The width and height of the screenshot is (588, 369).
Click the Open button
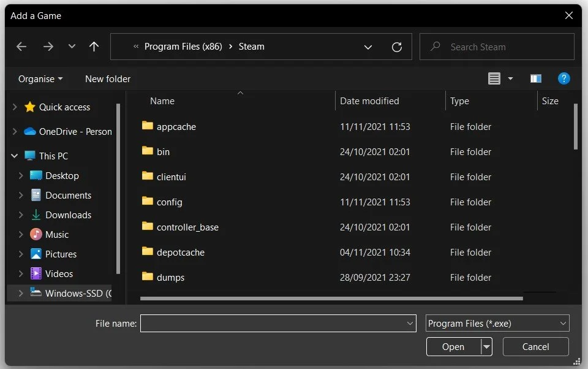tap(453, 346)
